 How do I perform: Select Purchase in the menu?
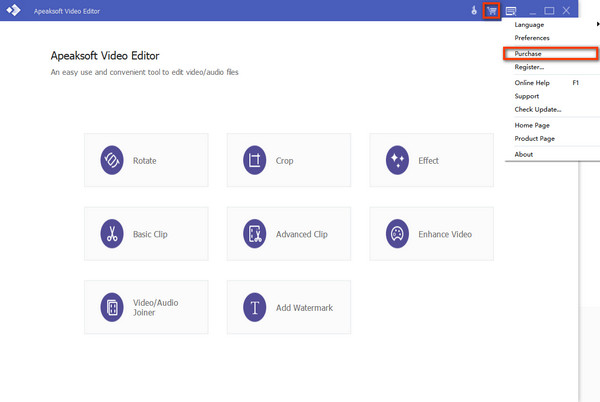[x=550, y=54]
